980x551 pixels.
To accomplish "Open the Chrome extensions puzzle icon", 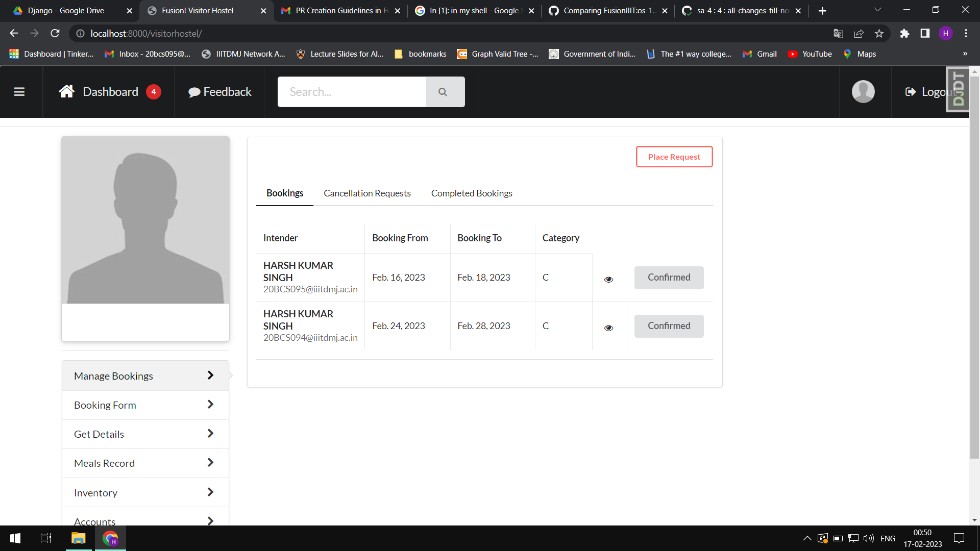I will point(904,34).
